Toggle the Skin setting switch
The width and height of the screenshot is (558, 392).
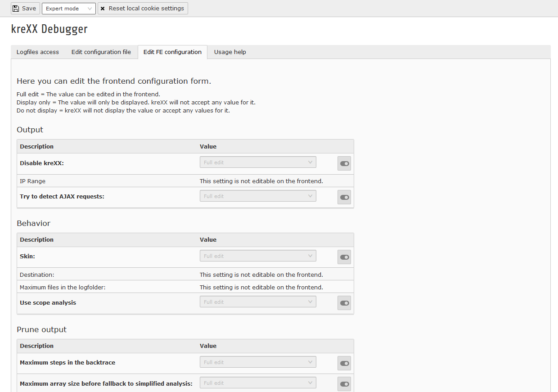coord(344,257)
